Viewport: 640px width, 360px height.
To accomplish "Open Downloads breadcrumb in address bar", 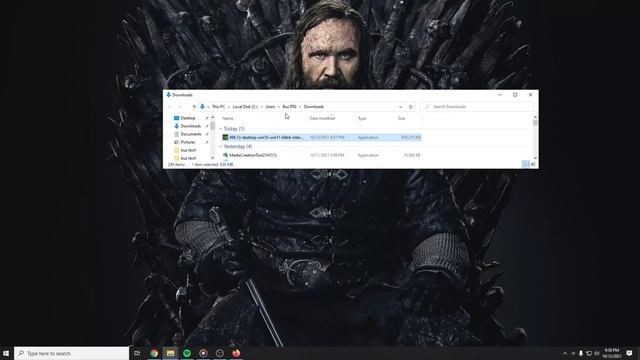I will tap(313, 107).
